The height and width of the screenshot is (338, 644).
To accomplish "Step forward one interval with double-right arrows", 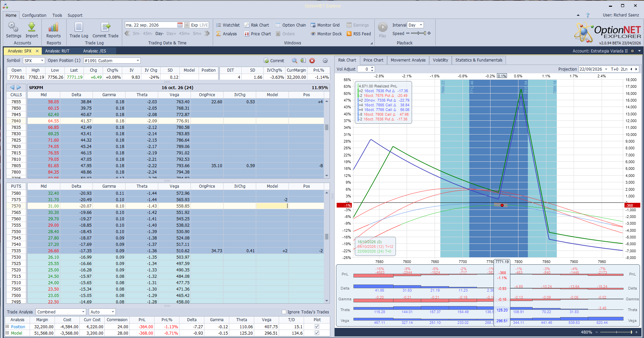I will [207, 33].
